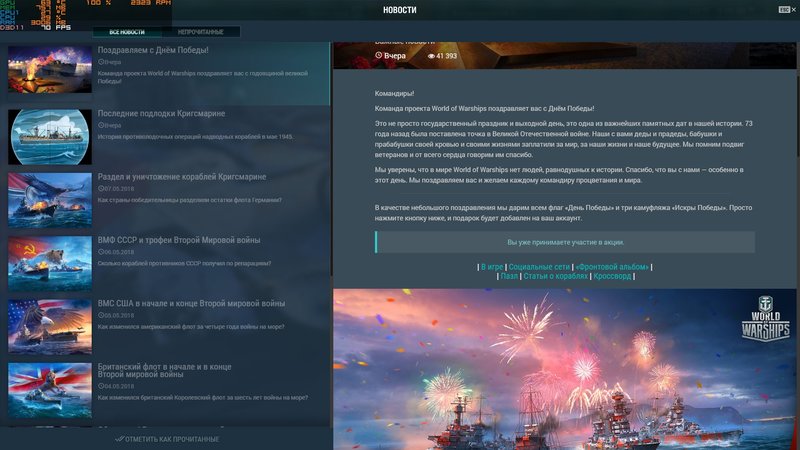Click the Вы уже принимаете участие в акции banner

coord(565,242)
